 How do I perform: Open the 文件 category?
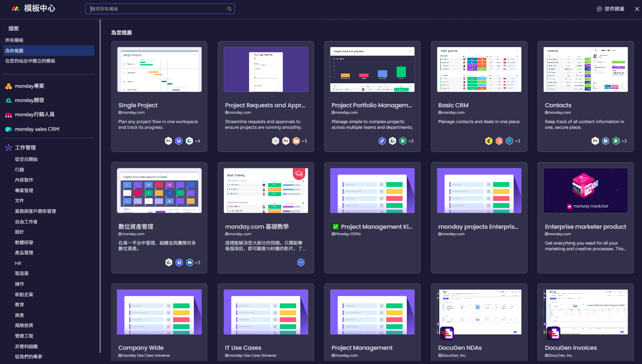[x=20, y=201]
